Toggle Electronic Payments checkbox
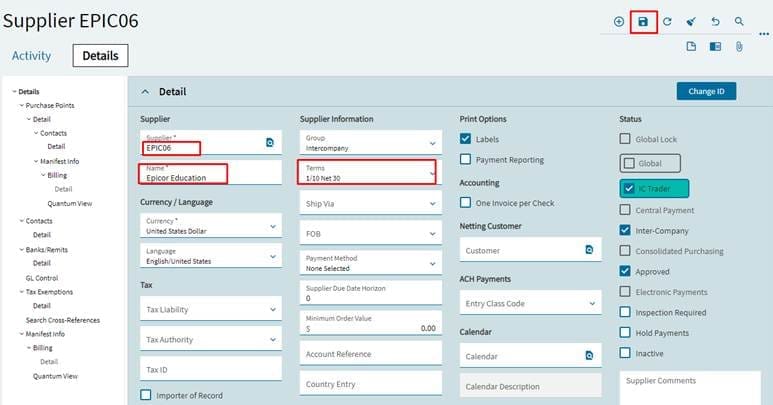 pyautogui.click(x=625, y=292)
